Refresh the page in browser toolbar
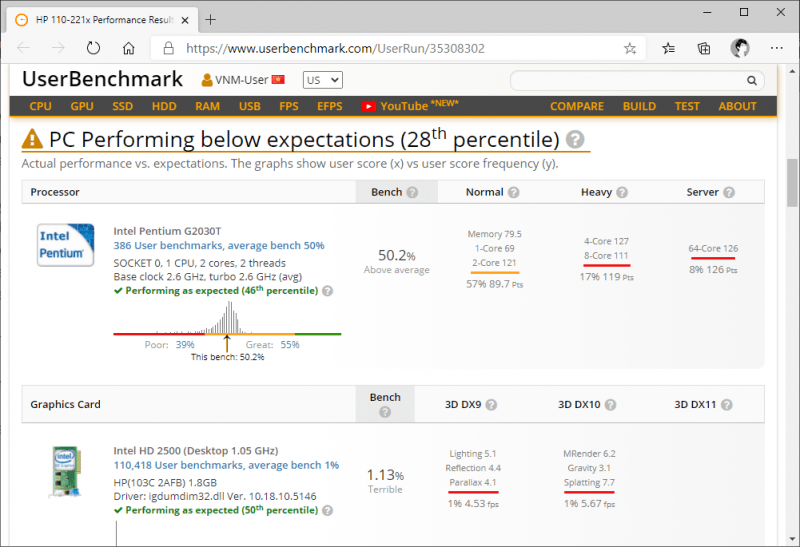This screenshot has width=800, height=547. [x=93, y=47]
